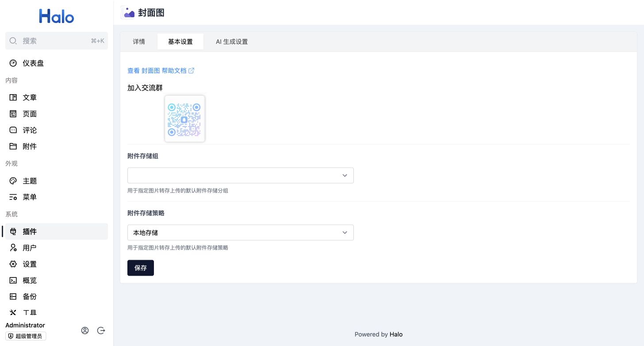Click the 页面 sidebar icon
This screenshot has height=346, width=644.
coord(13,114)
